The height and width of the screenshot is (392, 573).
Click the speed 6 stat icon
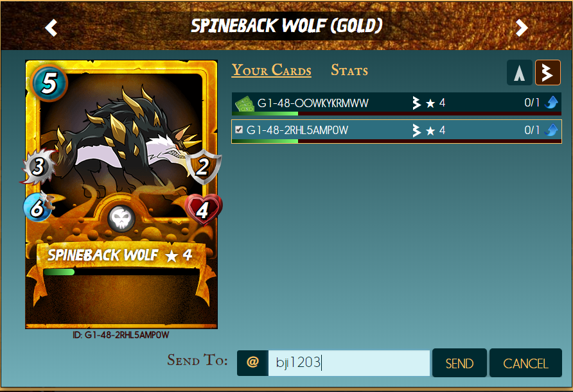[38, 207]
